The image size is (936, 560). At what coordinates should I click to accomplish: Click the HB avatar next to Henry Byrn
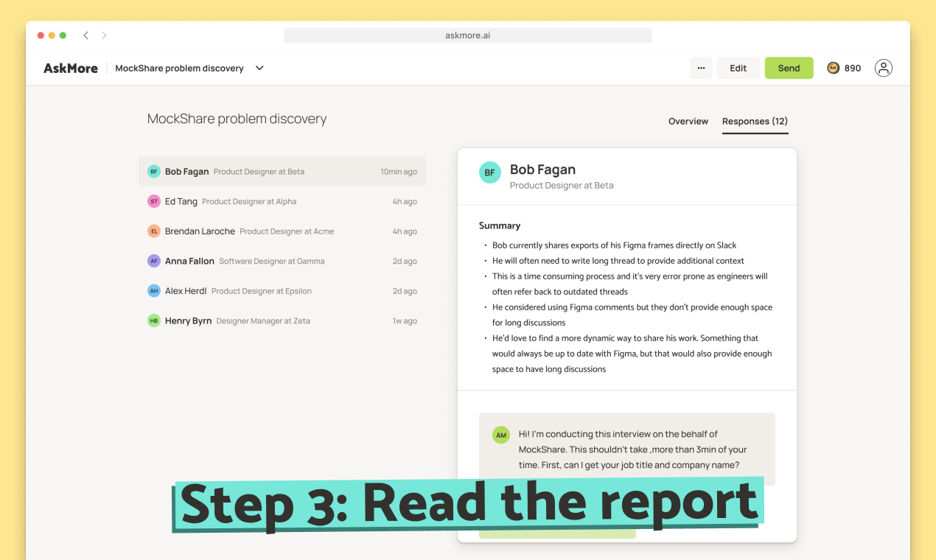click(x=154, y=321)
